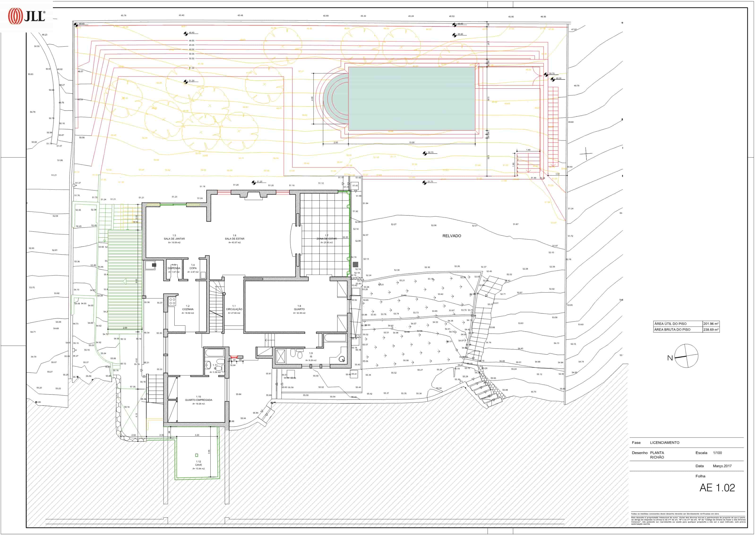The width and height of the screenshot is (756, 535).
Task: Click the A= 32.38 m2 area text
Action: tap(299, 313)
